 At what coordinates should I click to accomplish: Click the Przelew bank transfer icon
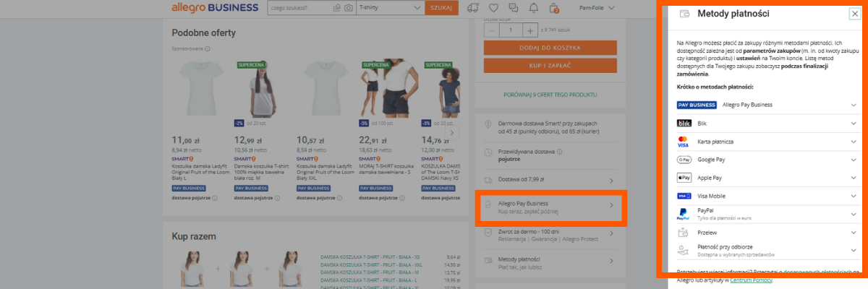pyautogui.click(x=684, y=233)
